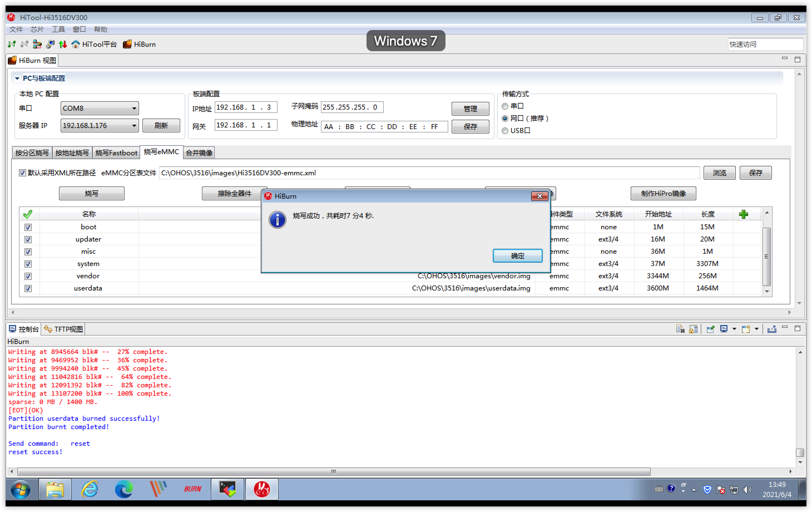Switch to TFTP视图 tab
The width and height of the screenshot is (812, 512).
coord(63,329)
